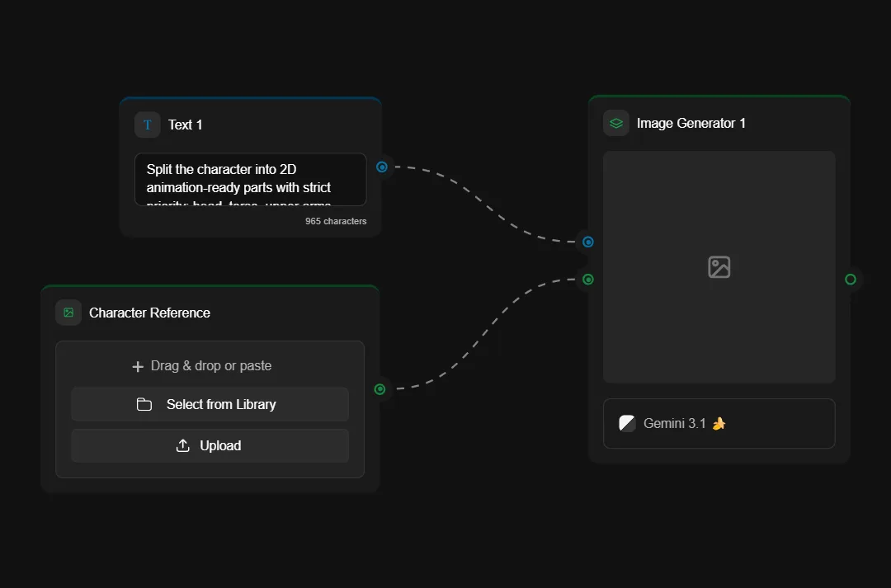The width and height of the screenshot is (891, 588).
Task: Click the upload arrow icon on the Upload button
Action: [x=181, y=445]
